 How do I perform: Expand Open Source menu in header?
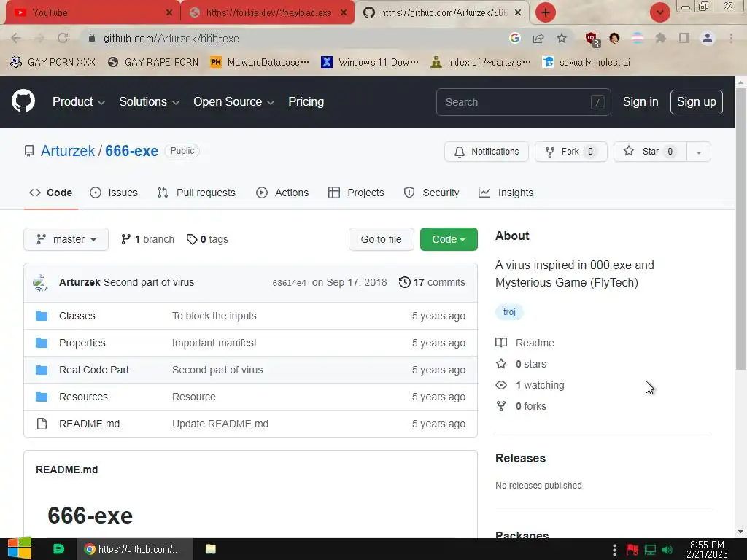tap(233, 101)
